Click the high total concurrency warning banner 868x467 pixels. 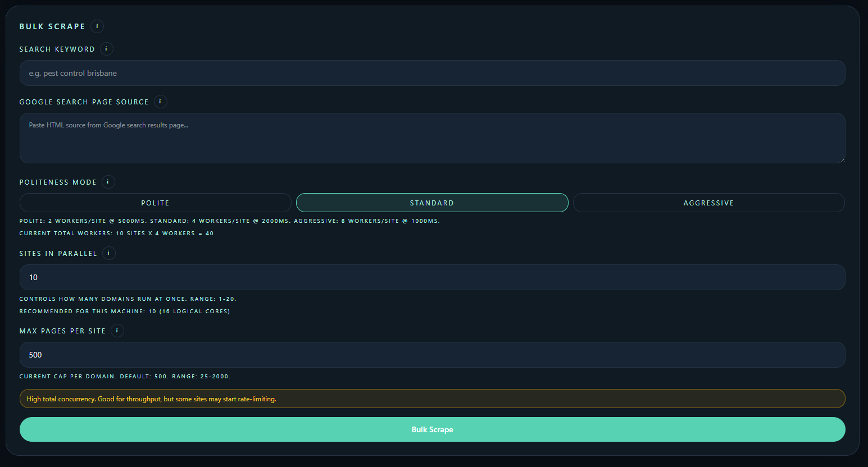(x=431, y=399)
